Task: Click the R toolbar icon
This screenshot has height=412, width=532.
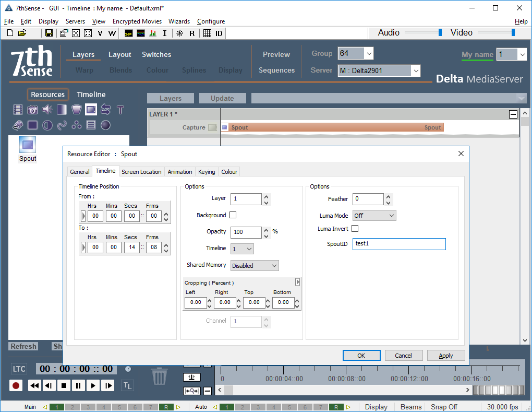Action: point(192,33)
